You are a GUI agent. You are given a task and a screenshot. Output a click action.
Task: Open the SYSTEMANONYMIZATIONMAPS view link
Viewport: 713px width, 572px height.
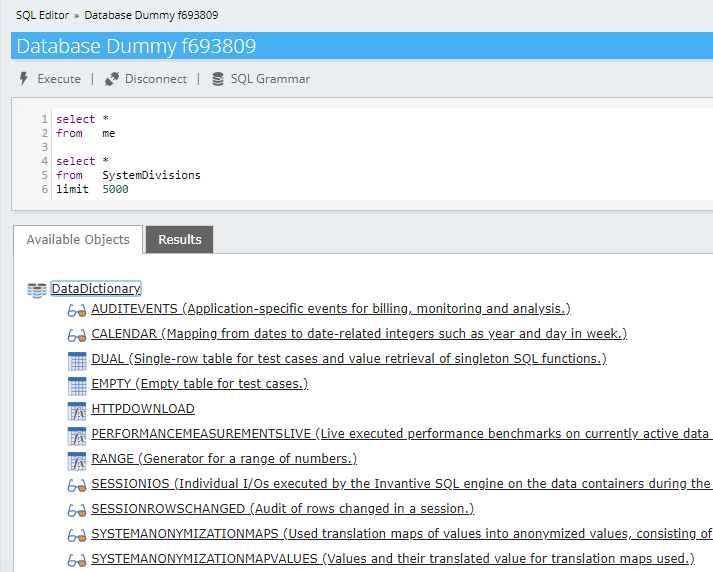coord(402,534)
